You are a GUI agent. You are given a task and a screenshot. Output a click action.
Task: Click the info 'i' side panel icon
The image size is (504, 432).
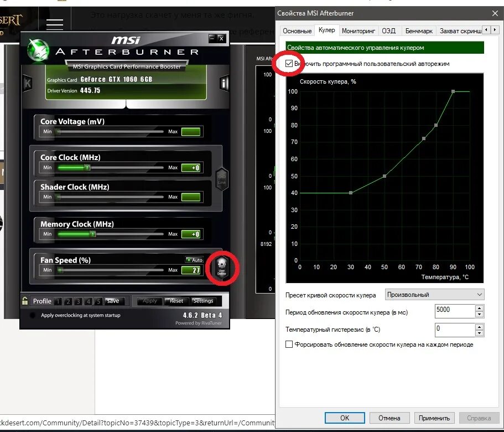(224, 83)
